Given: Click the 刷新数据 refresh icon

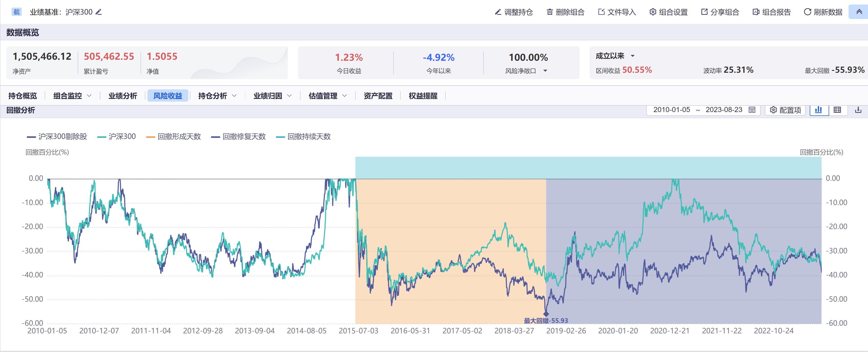Looking at the screenshot, I should [807, 12].
